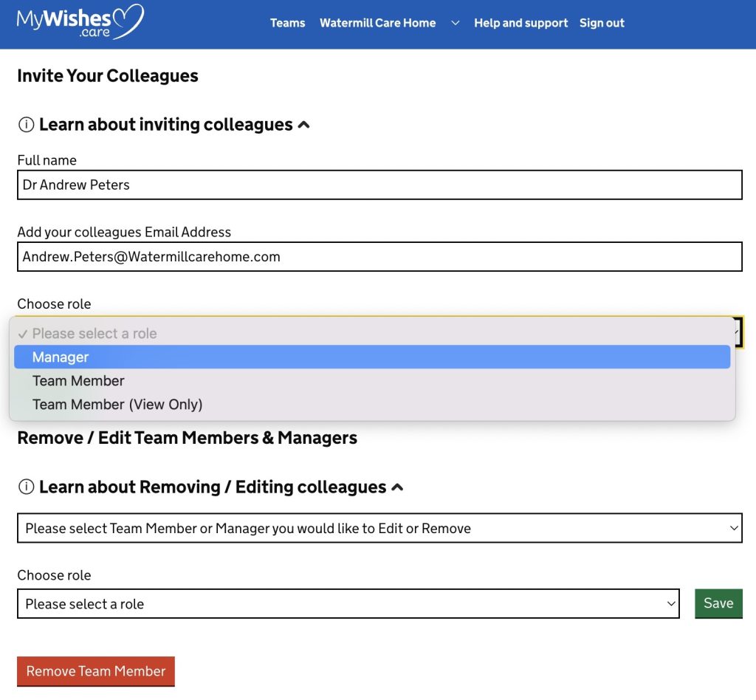The image size is (756, 700).
Task: Open the role dropdown beside Save
Action: click(x=348, y=604)
